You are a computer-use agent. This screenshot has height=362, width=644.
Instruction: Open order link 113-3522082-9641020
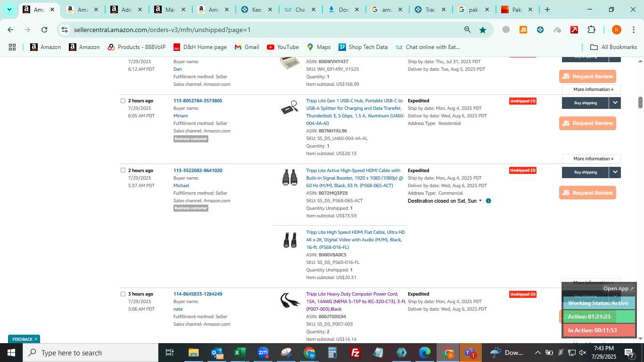198,171
